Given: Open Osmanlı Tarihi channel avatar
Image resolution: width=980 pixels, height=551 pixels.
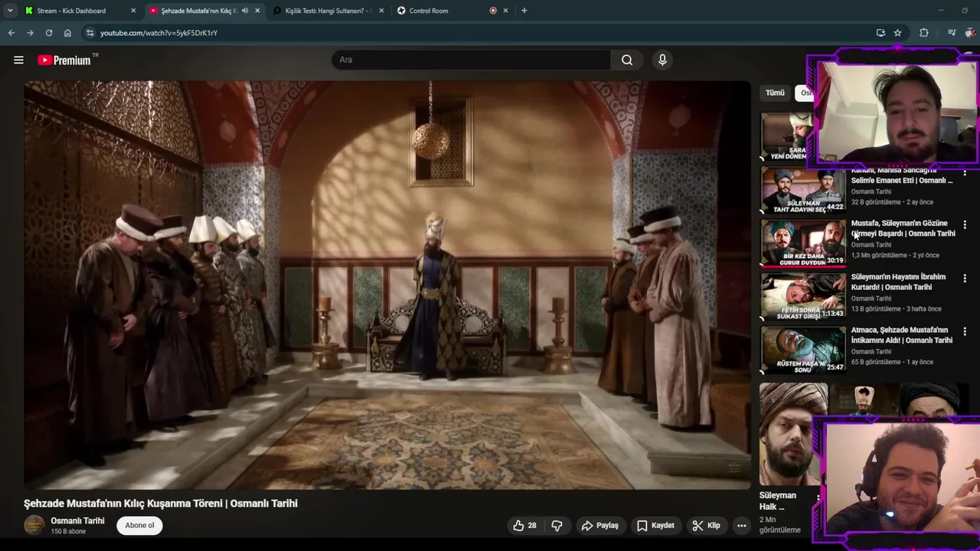Looking at the screenshot, I should click(x=34, y=525).
